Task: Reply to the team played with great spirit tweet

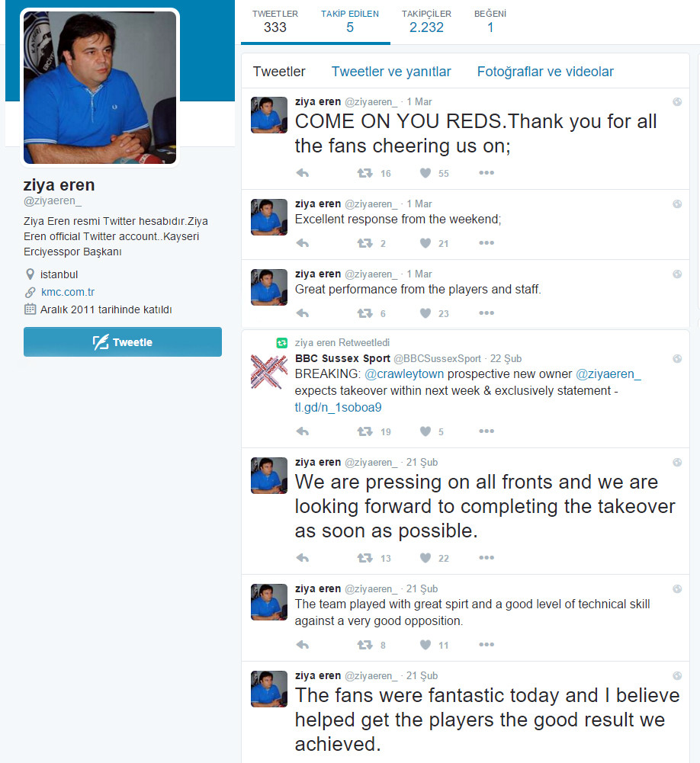Action: tap(302, 645)
